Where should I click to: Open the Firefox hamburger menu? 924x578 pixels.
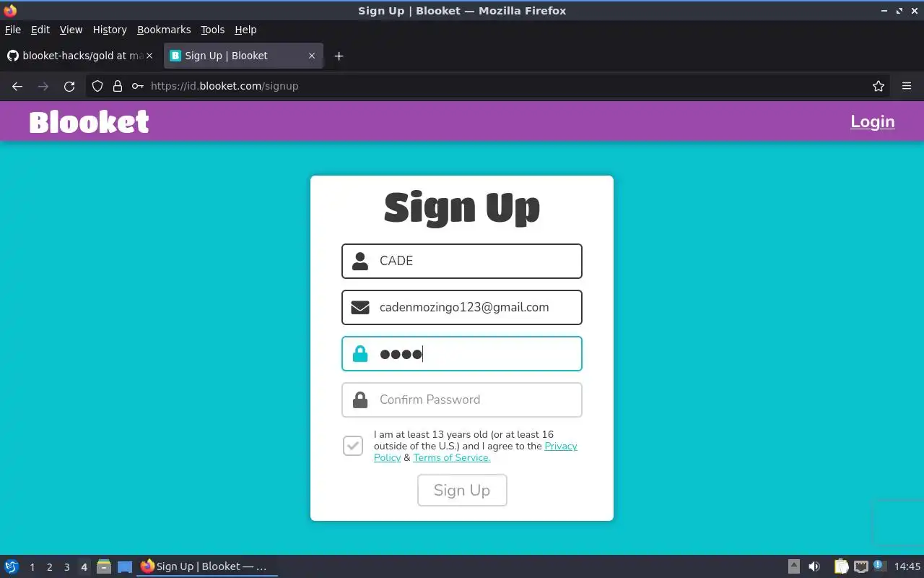[x=907, y=86]
